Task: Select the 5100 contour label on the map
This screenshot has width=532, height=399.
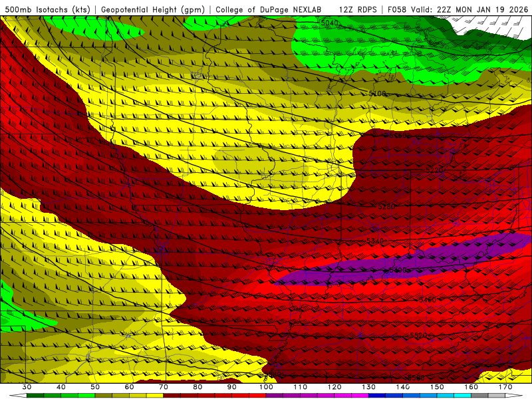Action: (377, 94)
